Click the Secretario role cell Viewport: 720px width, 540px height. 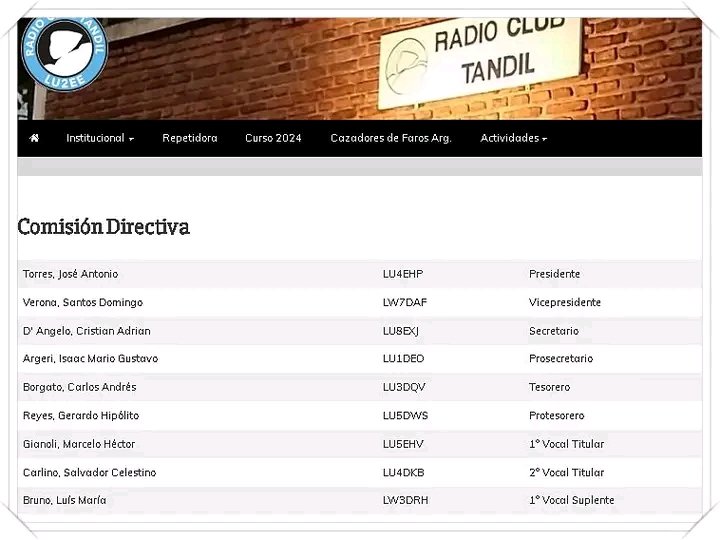(554, 331)
